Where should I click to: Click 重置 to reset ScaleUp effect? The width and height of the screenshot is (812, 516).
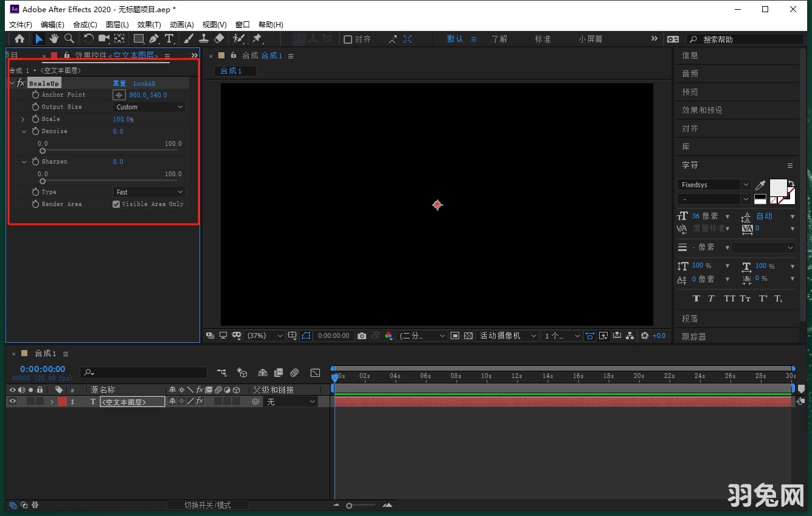tap(119, 83)
